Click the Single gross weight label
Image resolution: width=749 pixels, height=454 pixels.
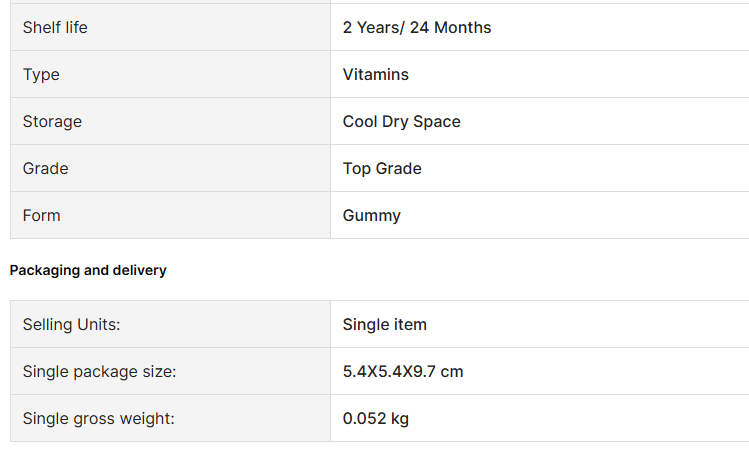tap(98, 419)
